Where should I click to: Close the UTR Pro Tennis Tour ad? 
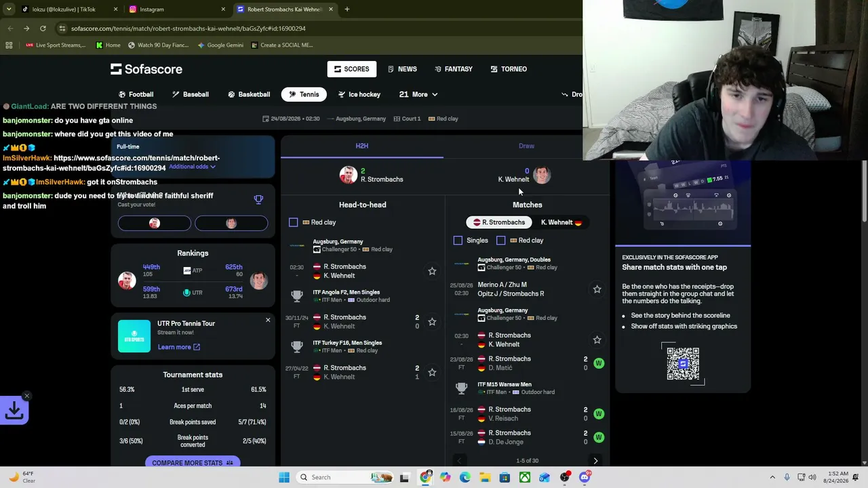point(268,320)
